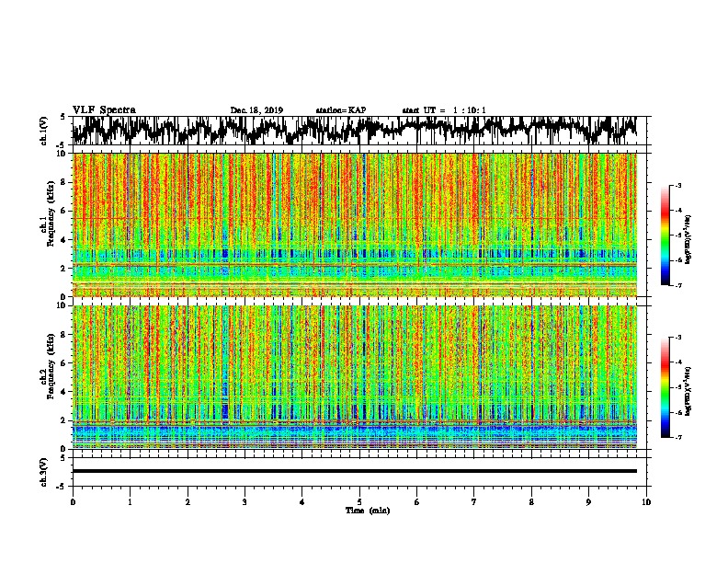Click the log(PSD) label by ch.1 color bar
This screenshot has width=728, height=563.
[688, 240]
